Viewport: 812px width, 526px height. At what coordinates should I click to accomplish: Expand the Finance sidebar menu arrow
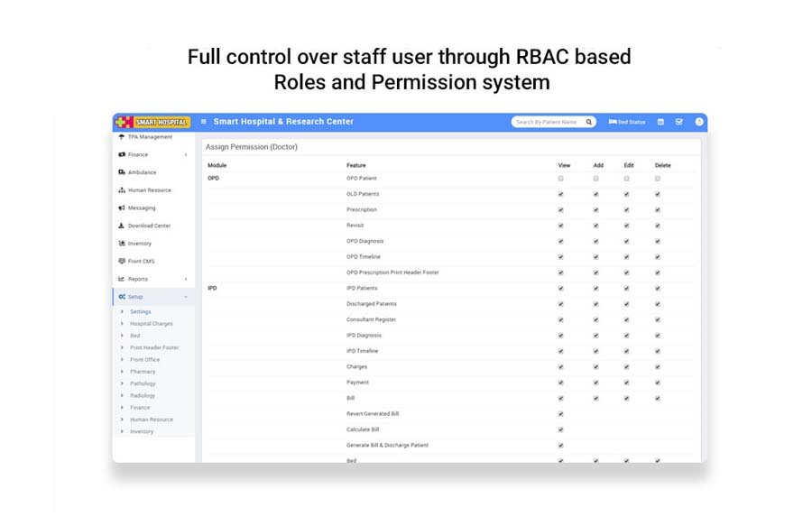[186, 155]
